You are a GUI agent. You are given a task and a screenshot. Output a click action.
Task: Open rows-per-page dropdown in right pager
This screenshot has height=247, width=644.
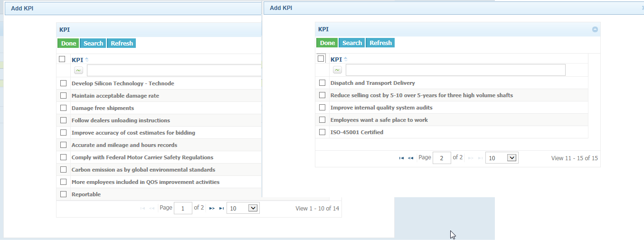pos(502,158)
